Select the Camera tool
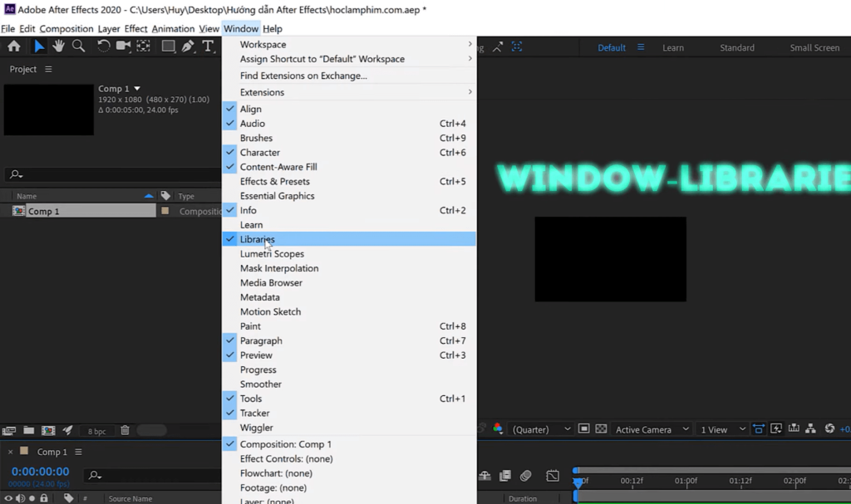851x504 pixels. (x=123, y=46)
